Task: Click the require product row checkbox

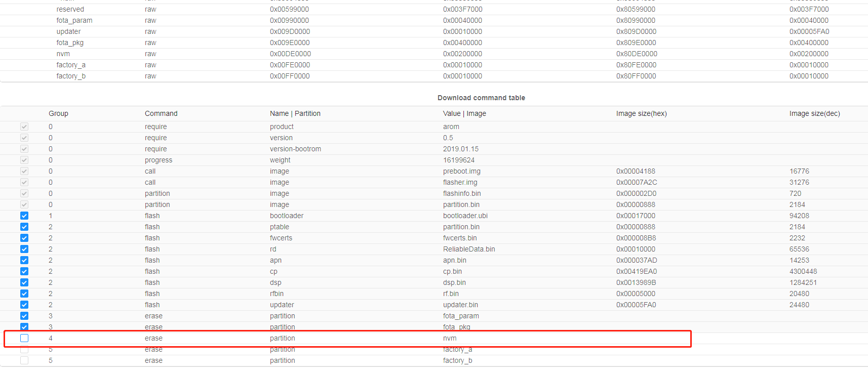Action: [x=24, y=127]
